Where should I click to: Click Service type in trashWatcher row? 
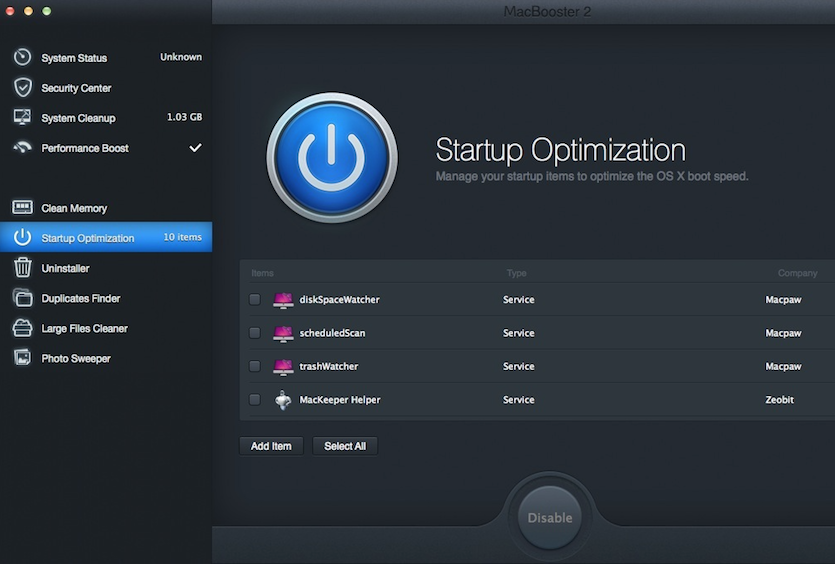[x=519, y=366]
